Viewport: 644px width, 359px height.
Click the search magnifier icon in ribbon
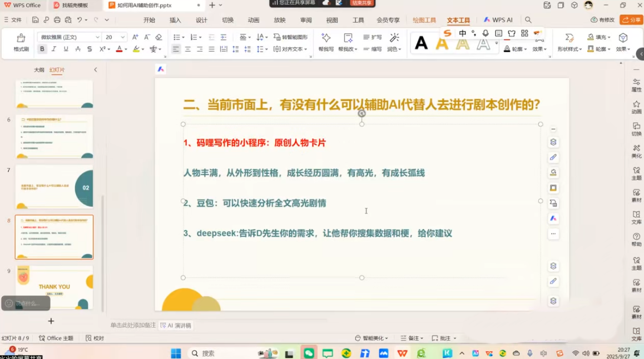point(528,20)
